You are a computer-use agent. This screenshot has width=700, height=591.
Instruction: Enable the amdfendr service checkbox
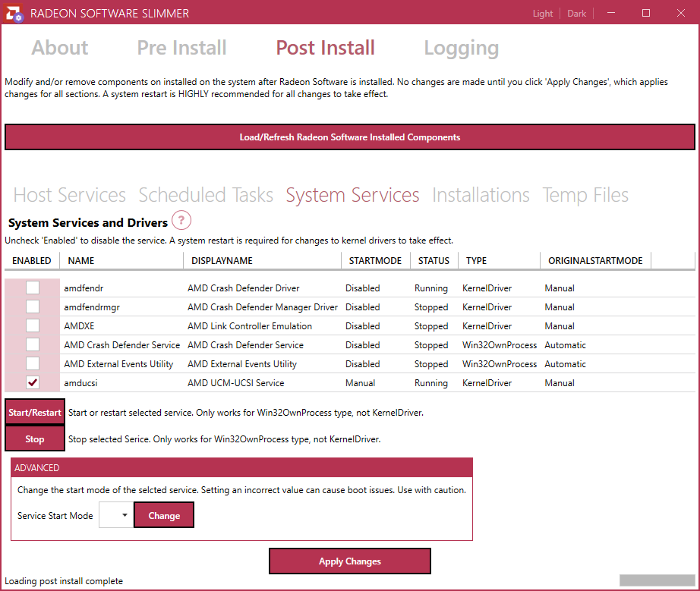[x=33, y=288]
